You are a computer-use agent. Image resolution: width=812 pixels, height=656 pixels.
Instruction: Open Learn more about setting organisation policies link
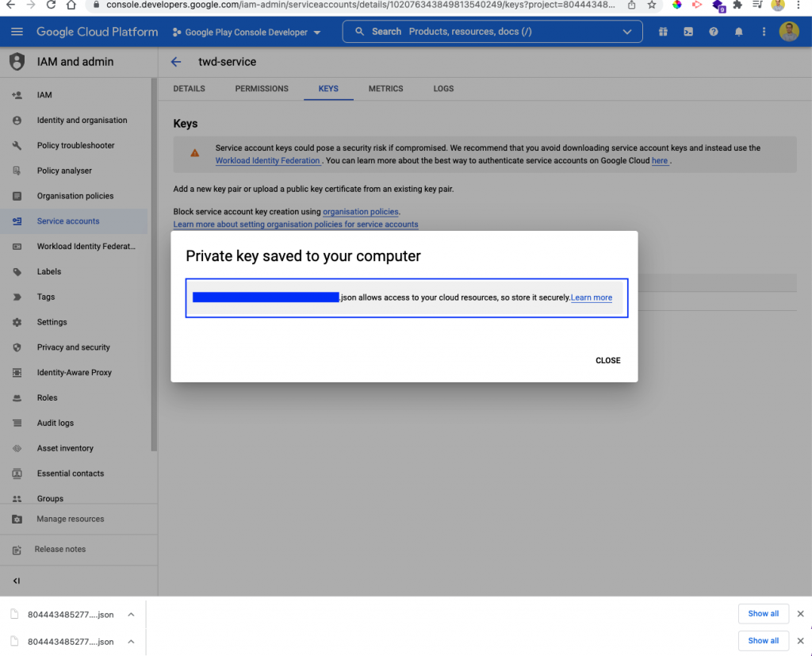tap(296, 224)
